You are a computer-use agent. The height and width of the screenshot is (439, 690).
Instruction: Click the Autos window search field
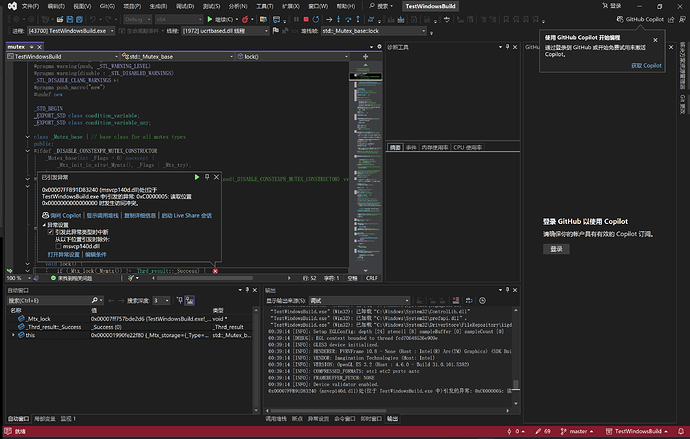pos(45,300)
